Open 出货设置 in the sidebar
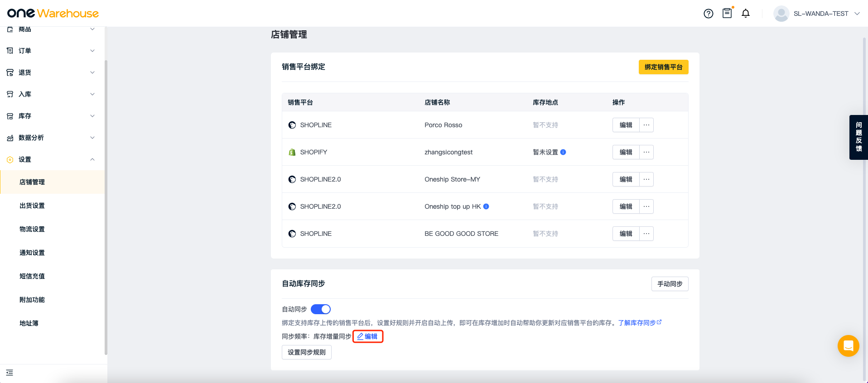Viewport: 868px width, 383px height. pyautogui.click(x=53, y=206)
